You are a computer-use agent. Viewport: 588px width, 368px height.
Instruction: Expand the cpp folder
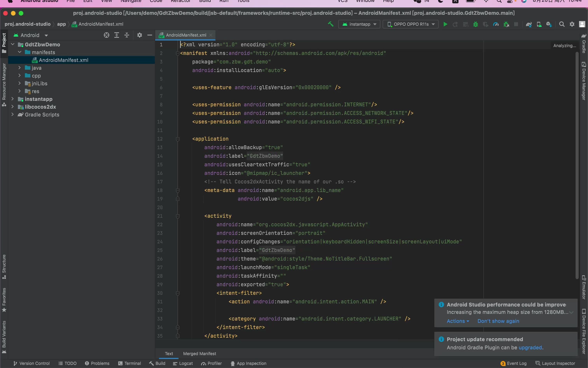20,76
